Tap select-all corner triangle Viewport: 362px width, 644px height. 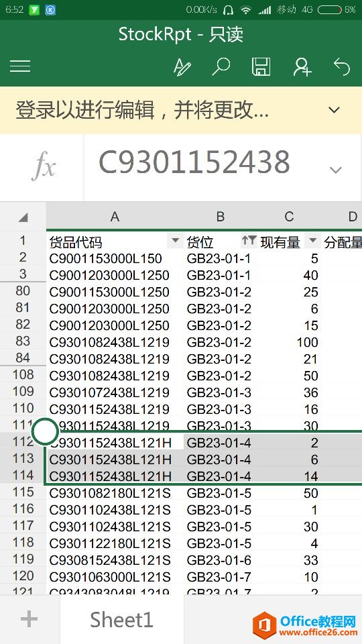[23, 217]
